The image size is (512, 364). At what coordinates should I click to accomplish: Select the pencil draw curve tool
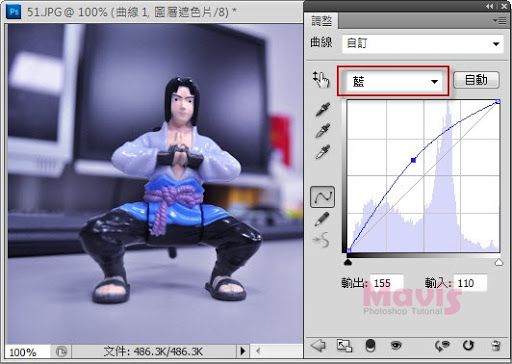(x=322, y=219)
